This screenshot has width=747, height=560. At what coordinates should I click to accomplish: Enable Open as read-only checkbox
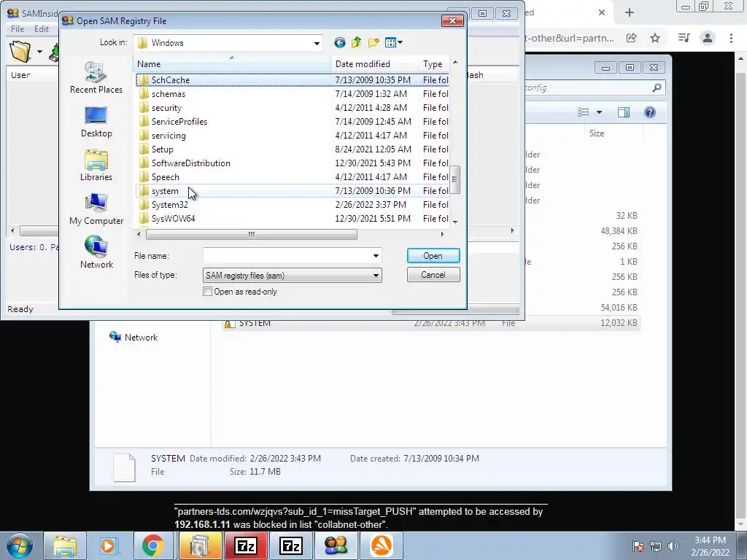[207, 292]
